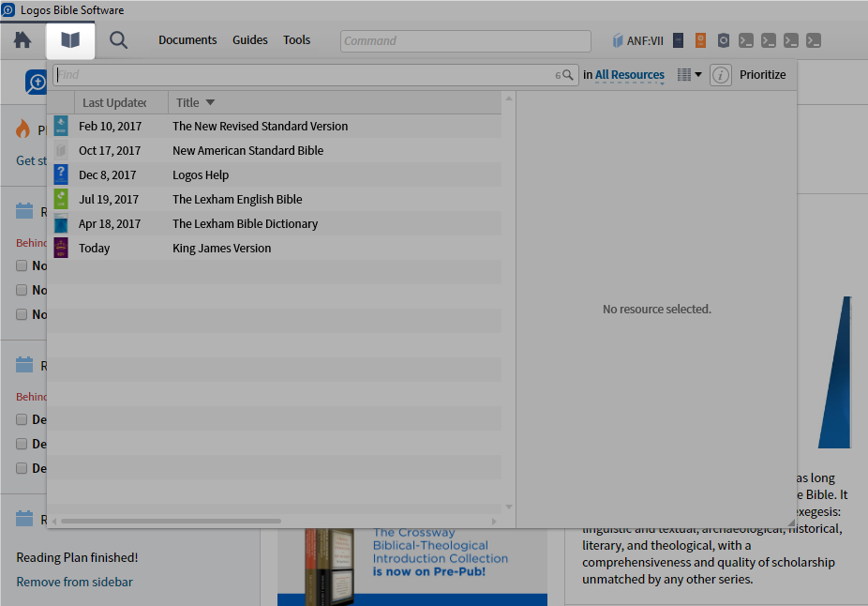Select 'New American Standard Bible' title

[248, 151]
